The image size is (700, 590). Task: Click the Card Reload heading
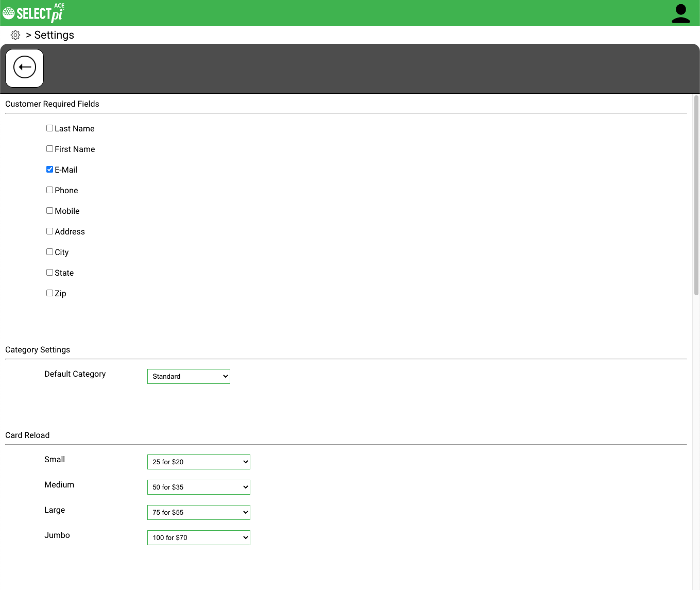click(27, 435)
